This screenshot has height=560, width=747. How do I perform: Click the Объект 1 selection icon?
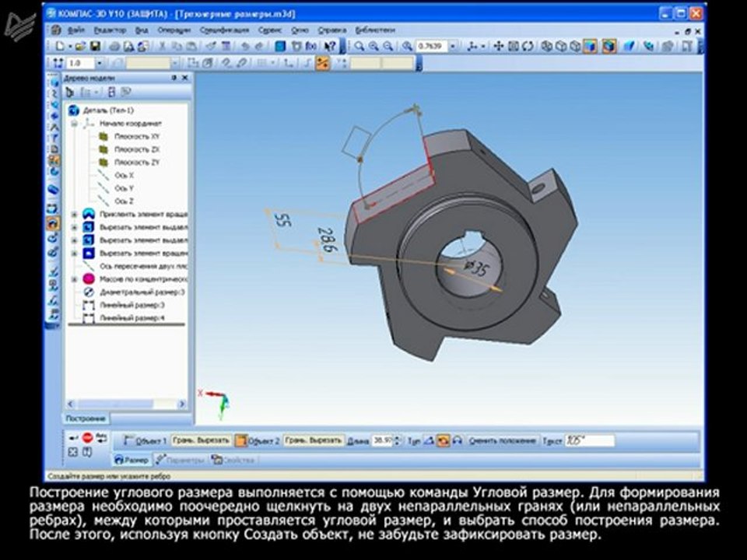pyautogui.click(x=128, y=441)
